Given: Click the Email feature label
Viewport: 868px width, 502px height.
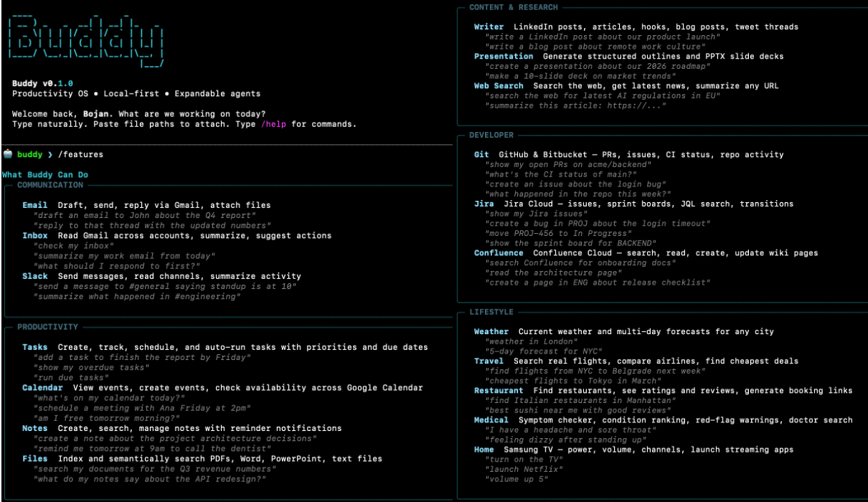Looking at the screenshot, I should coord(35,205).
